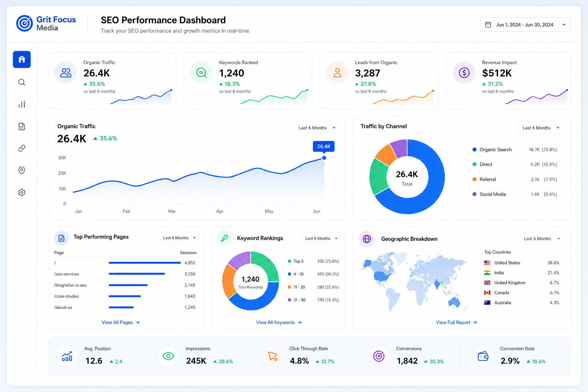588x392 pixels.
Task: Click the 38.6% United States value
Action: point(553,263)
